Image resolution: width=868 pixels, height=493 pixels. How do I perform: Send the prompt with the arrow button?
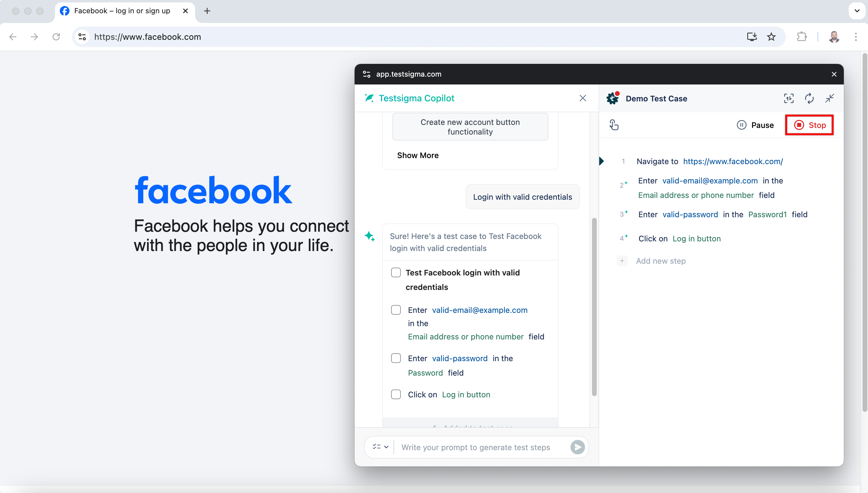click(577, 447)
